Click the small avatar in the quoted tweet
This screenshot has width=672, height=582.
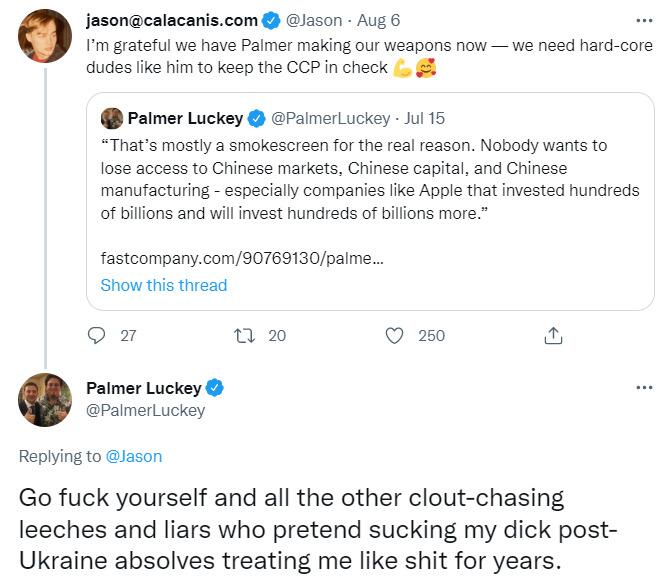point(112,118)
